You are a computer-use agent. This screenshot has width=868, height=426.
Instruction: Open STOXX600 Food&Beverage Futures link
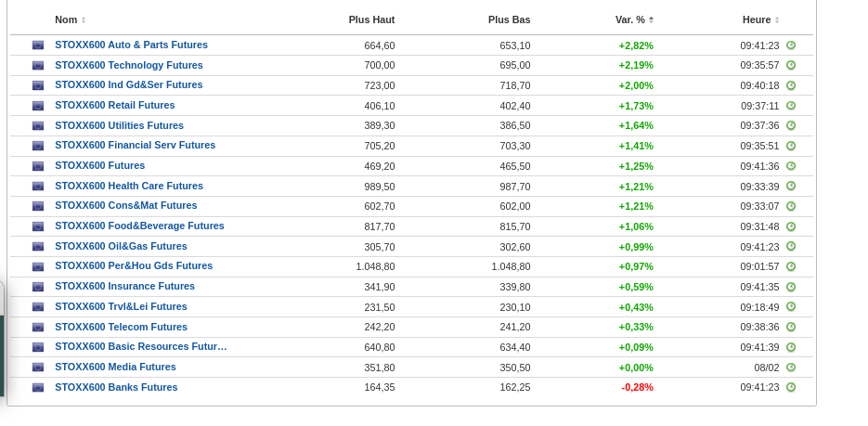pyautogui.click(x=139, y=226)
